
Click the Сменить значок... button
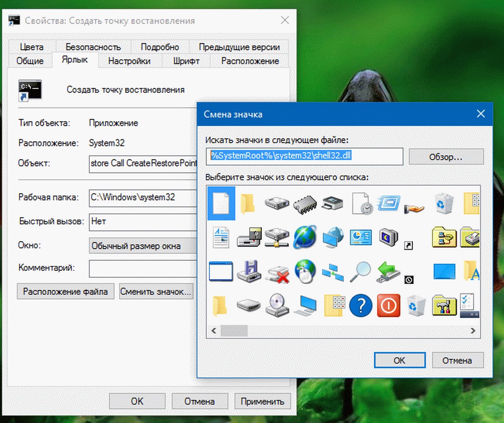[157, 291]
